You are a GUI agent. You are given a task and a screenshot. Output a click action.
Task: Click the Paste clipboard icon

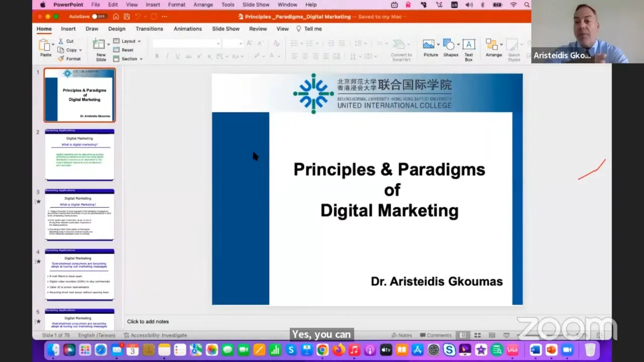pyautogui.click(x=45, y=45)
